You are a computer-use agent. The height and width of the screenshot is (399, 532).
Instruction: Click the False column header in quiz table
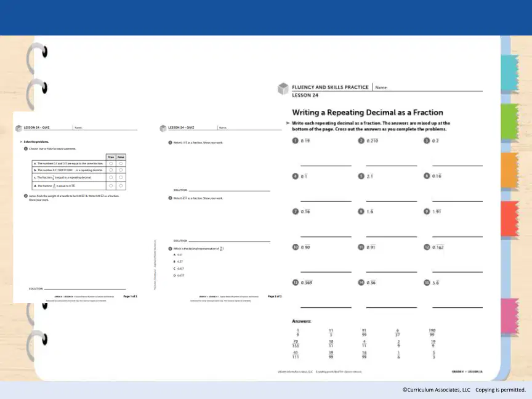[121, 157]
